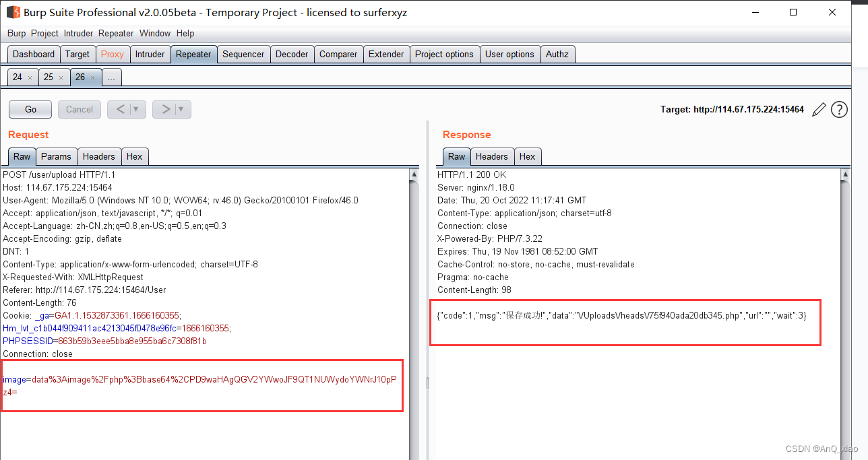Click the POST /user/upload request line
Screen dimensions: 868x460
[x=59, y=174]
